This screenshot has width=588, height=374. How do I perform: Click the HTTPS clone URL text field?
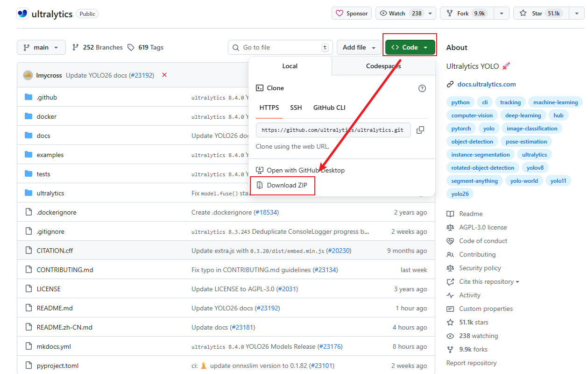333,130
